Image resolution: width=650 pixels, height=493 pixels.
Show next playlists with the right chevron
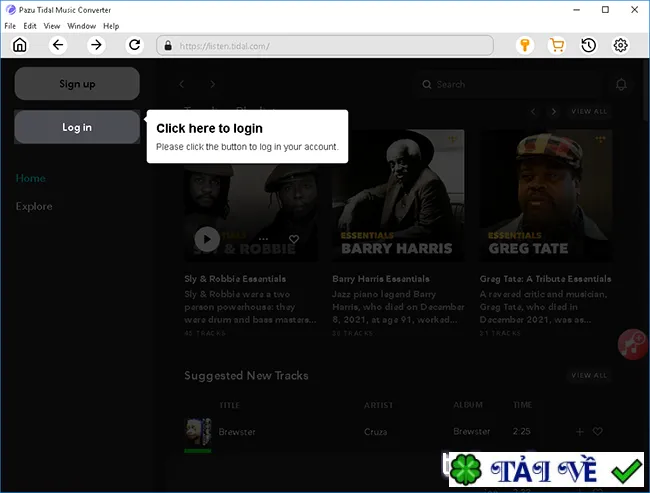[x=553, y=112]
